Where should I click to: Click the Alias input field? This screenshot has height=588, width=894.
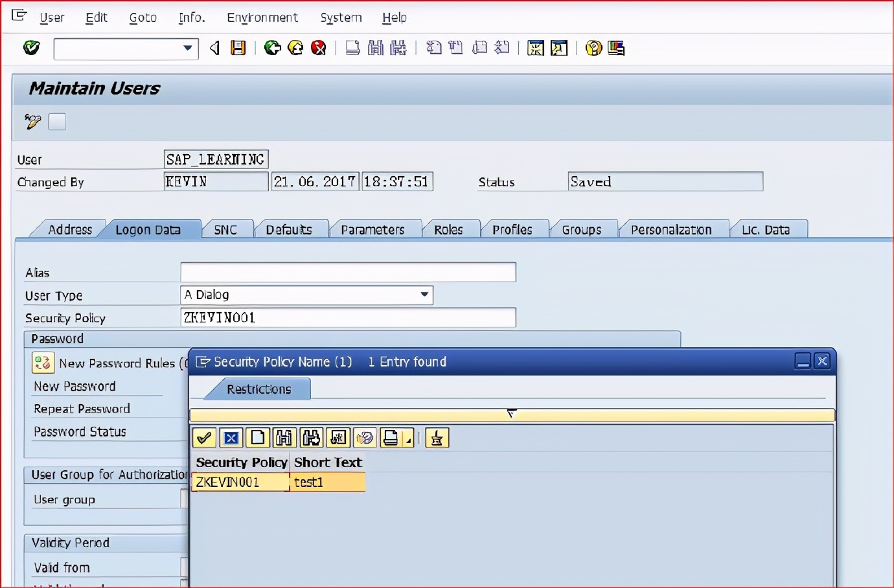tap(348, 272)
